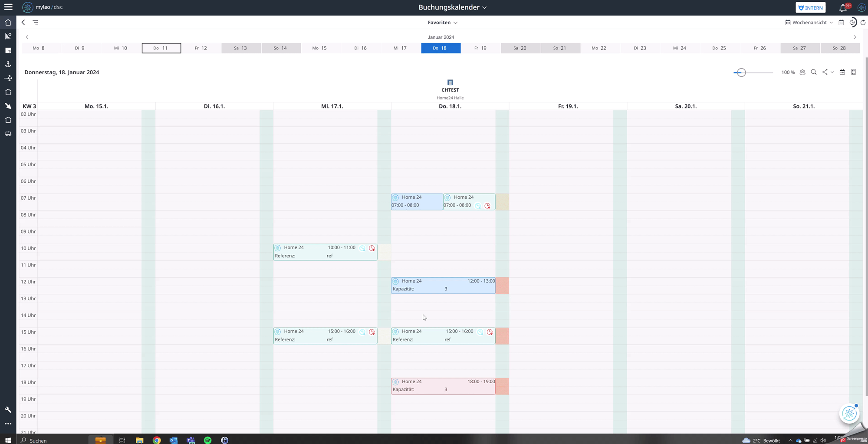Go to previous date range in strip
This screenshot has height=444, width=868.
coord(27,37)
